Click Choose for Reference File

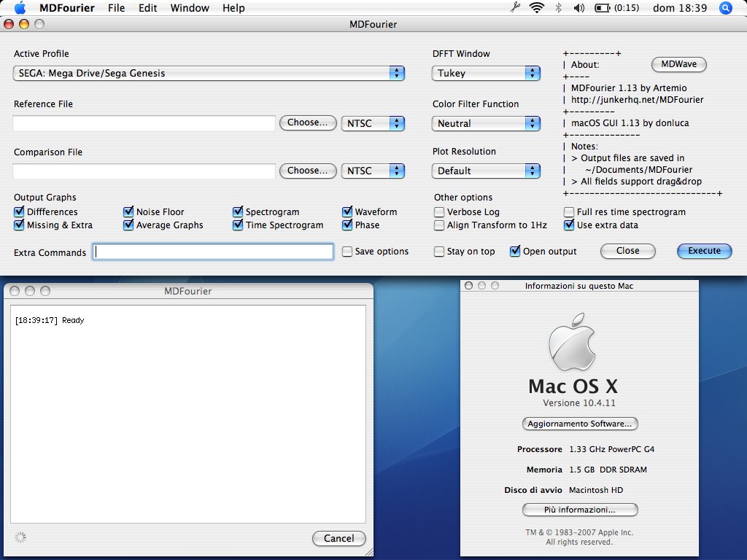click(x=308, y=122)
